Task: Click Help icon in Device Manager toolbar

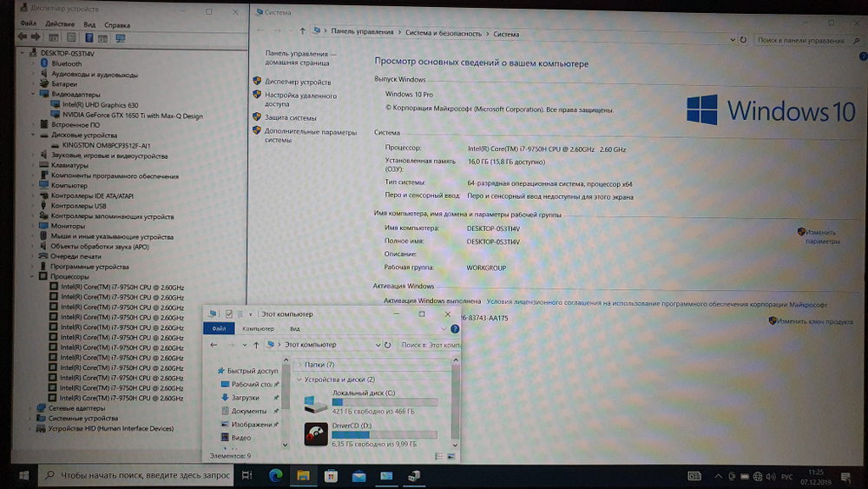Action: [x=89, y=37]
